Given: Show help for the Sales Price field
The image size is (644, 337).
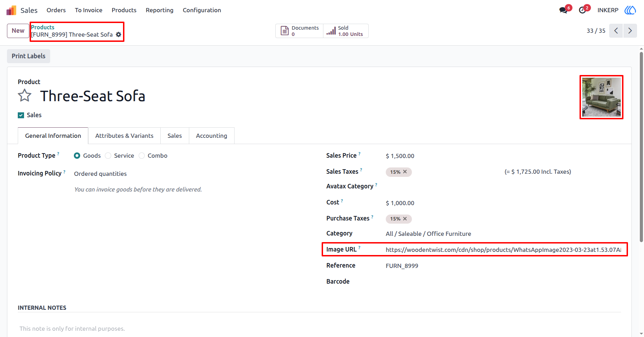Looking at the screenshot, I should click(x=359, y=153).
